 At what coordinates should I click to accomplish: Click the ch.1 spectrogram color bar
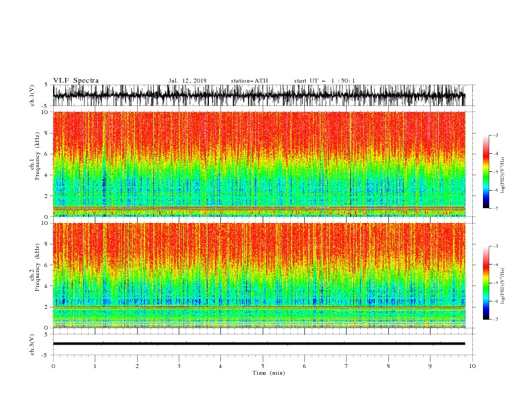[x=486, y=172]
